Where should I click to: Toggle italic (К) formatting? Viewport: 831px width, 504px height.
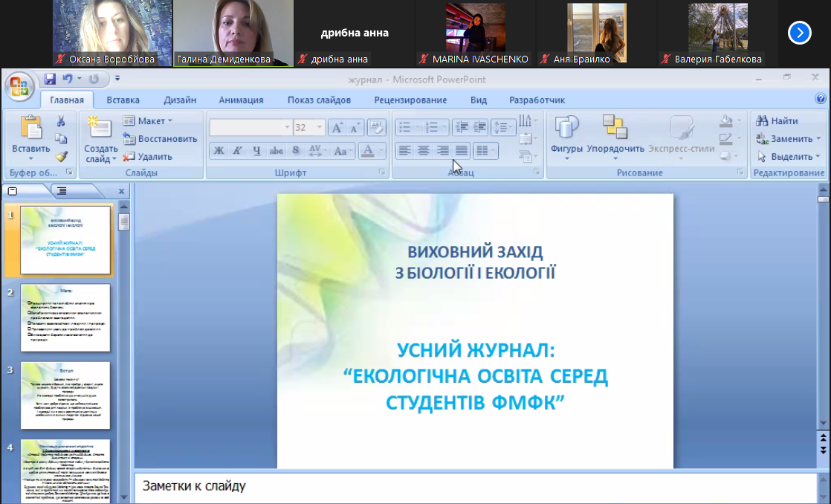[237, 151]
